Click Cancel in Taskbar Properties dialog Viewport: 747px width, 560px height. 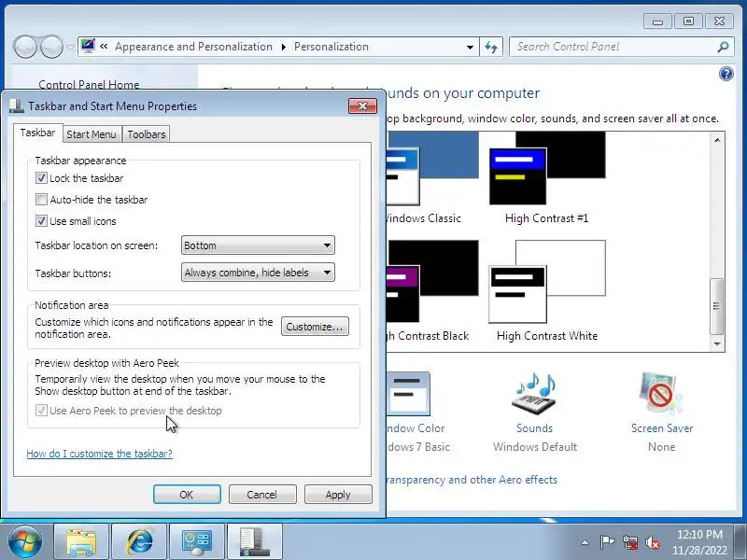click(262, 495)
